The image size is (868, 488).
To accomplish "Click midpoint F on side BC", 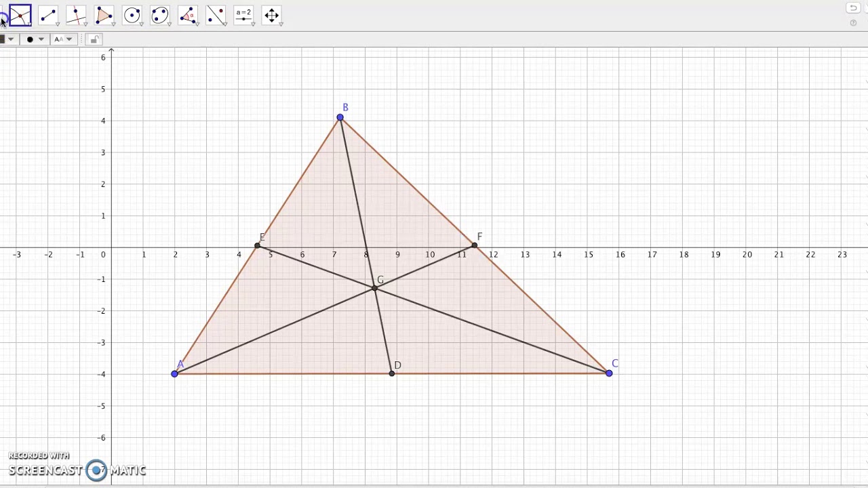I will point(475,245).
